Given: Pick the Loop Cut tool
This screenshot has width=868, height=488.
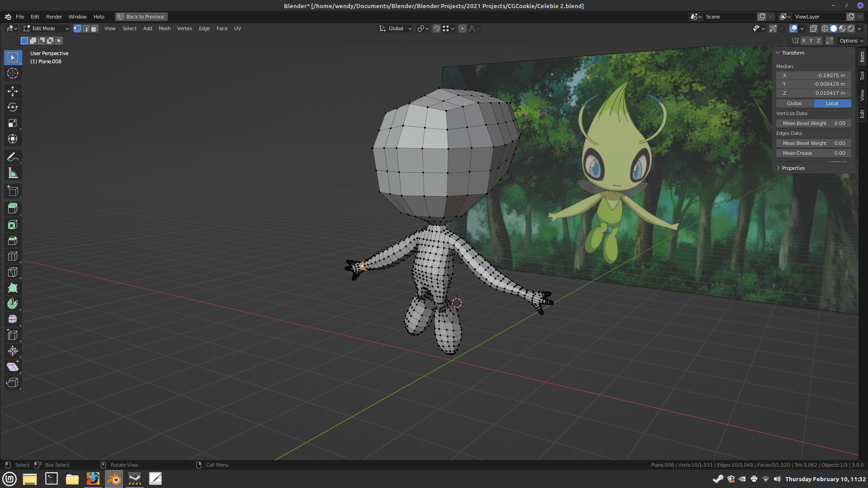Looking at the screenshot, I should [13, 256].
